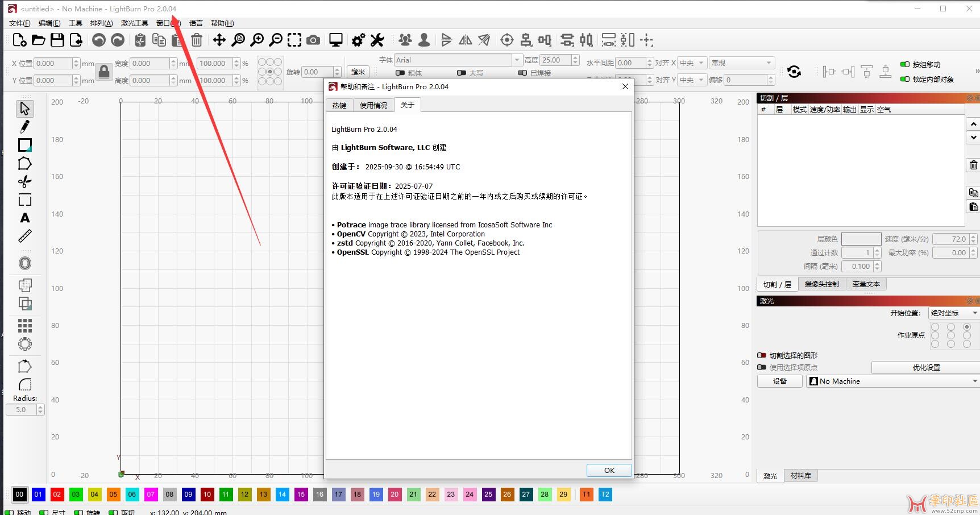Open the 激光工具 menu
This screenshot has height=515, width=980.
[x=134, y=23]
